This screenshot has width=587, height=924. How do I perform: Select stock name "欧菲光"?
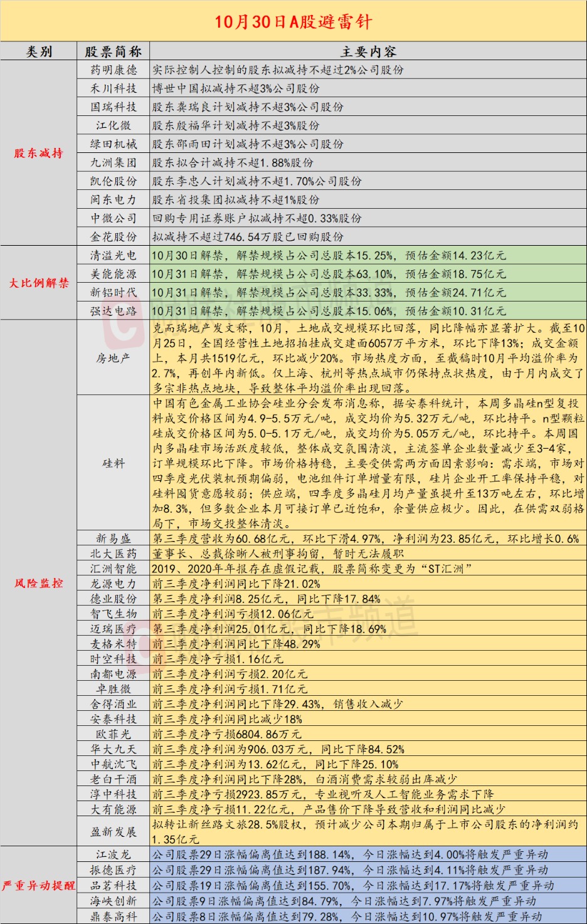tap(114, 734)
